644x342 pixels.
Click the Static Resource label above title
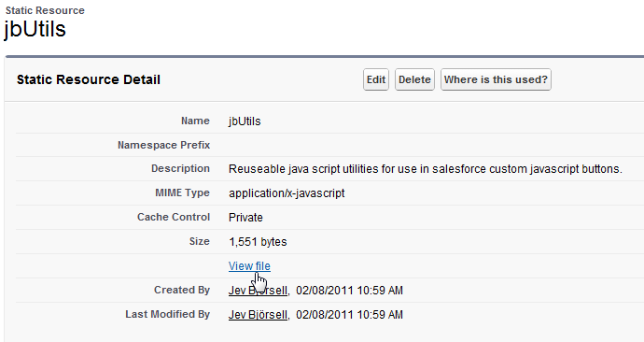pos(45,10)
